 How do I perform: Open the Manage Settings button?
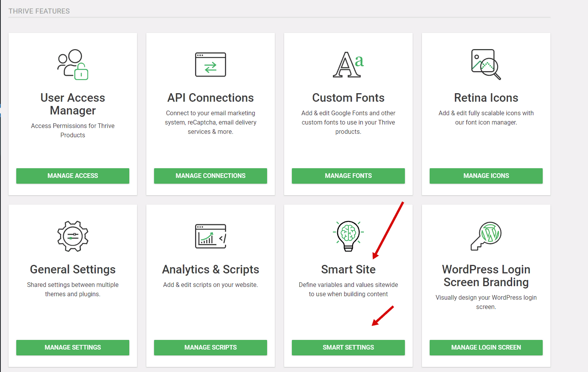click(73, 348)
